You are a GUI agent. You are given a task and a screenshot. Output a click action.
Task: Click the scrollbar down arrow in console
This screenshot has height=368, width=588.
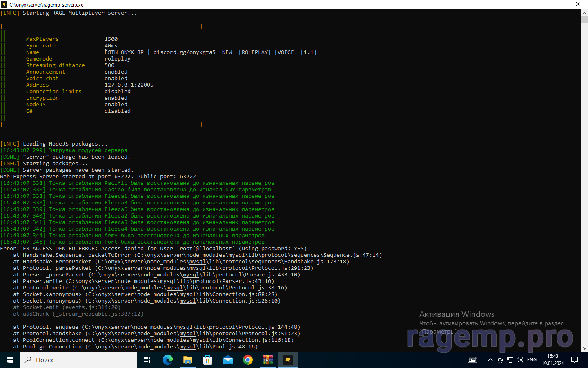click(x=584, y=348)
